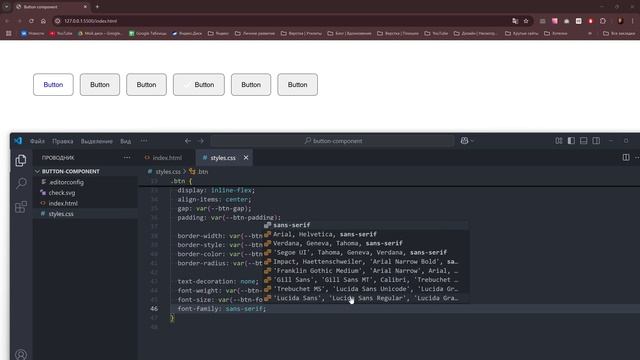Click the font-family: sans-serif code line
Screen dimensions: 640x360
pyautogui.click(x=222, y=309)
